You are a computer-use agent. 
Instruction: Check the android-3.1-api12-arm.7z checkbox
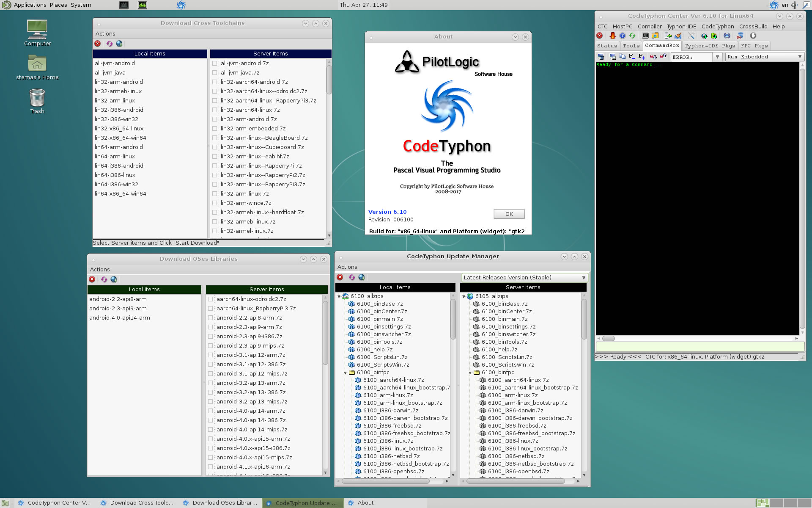tap(211, 355)
